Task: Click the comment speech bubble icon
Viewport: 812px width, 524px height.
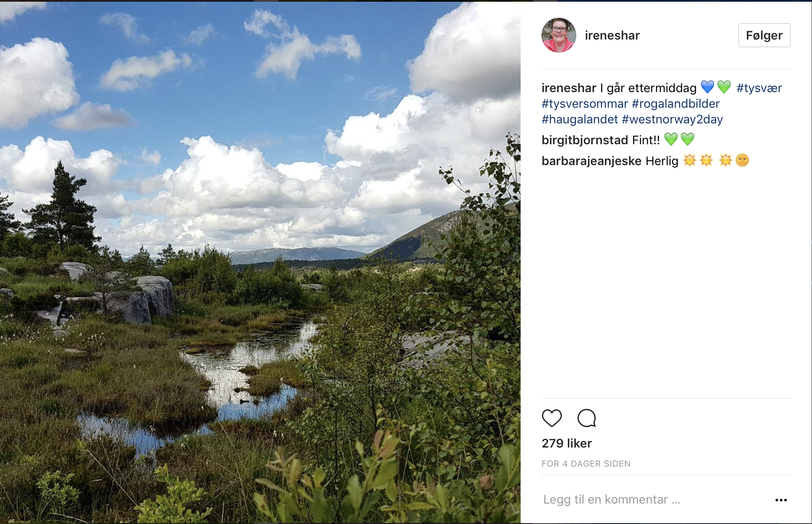Action: (x=586, y=418)
